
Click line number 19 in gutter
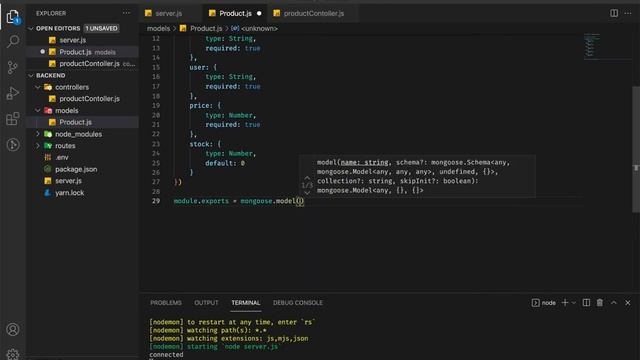(156, 105)
